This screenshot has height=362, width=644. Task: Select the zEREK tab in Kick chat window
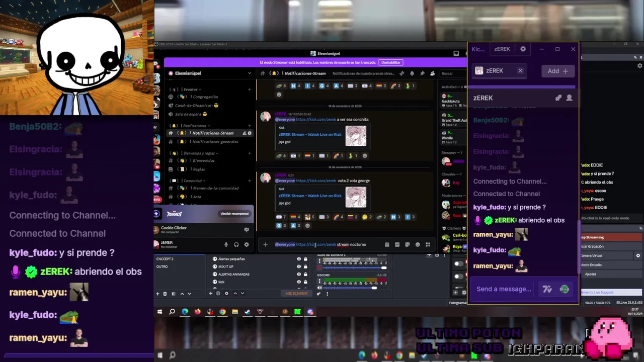(502, 49)
